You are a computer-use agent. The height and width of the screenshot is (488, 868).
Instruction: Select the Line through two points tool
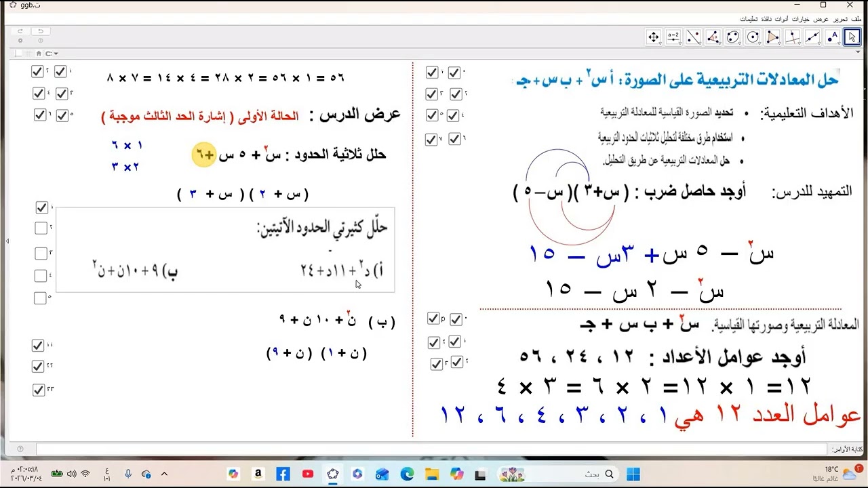click(x=812, y=37)
